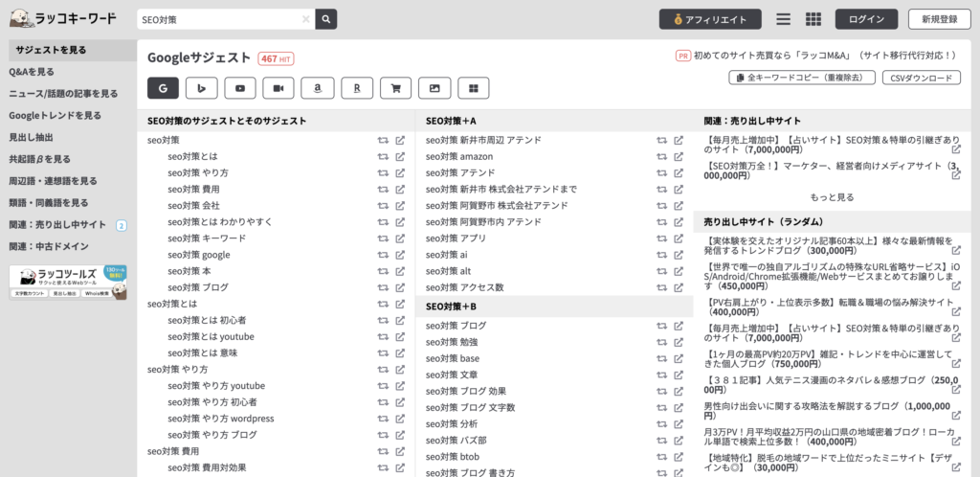Open 周辺語・連想語を見る in the sidebar
This screenshot has width=980, height=477.
[54, 181]
